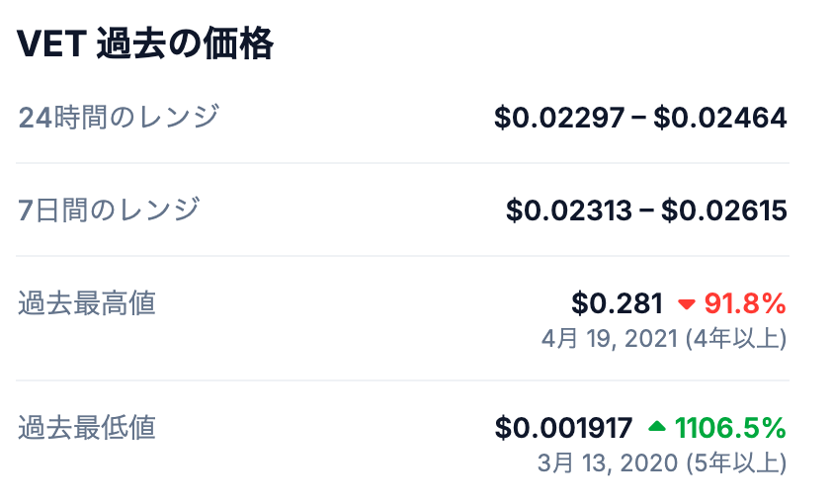Select the 過去最低値 label

click(87, 427)
